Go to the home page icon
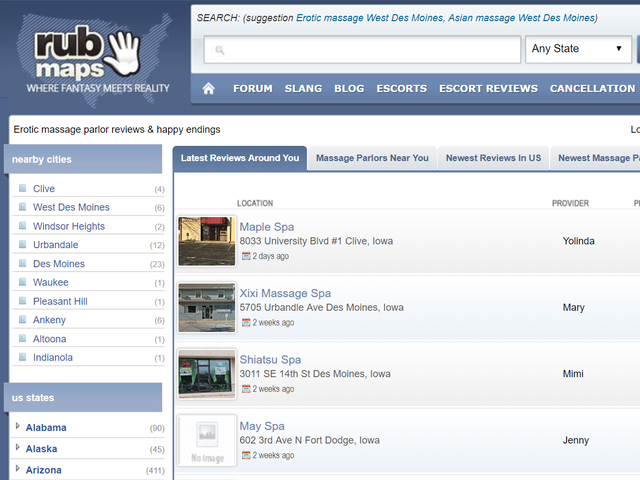640x480 pixels. [209, 88]
